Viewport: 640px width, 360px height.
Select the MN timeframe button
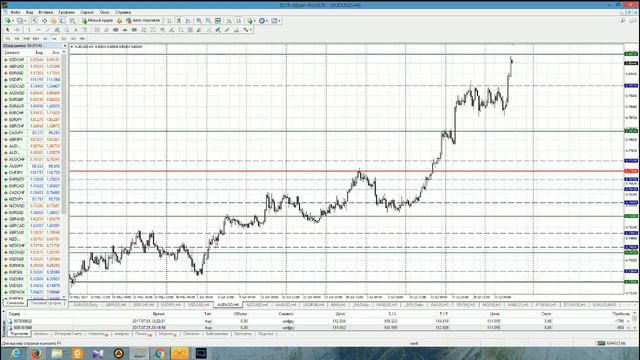pyautogui.click(x=82, y=38)
